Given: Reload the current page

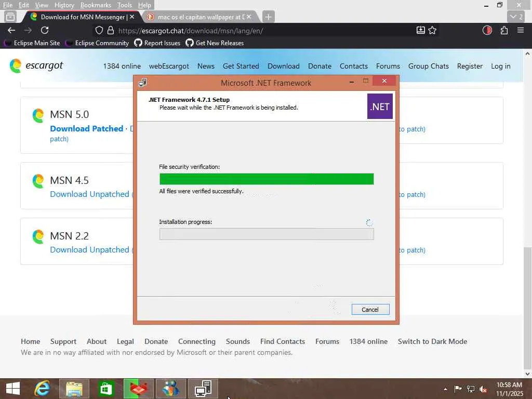Looking at the screenshot, I should pyautogui.click(x=45, y=31).
